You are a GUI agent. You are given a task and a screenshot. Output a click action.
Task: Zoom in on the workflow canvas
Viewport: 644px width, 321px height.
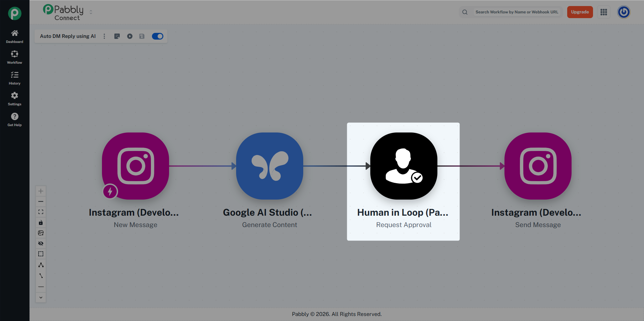click(x=41, y=191)
